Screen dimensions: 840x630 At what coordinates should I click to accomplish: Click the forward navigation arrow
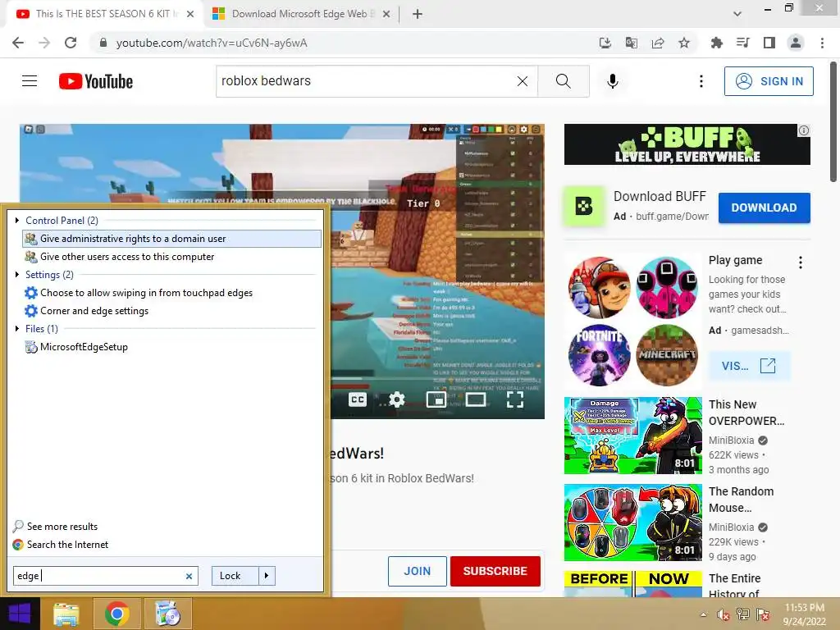click(44, 43)
